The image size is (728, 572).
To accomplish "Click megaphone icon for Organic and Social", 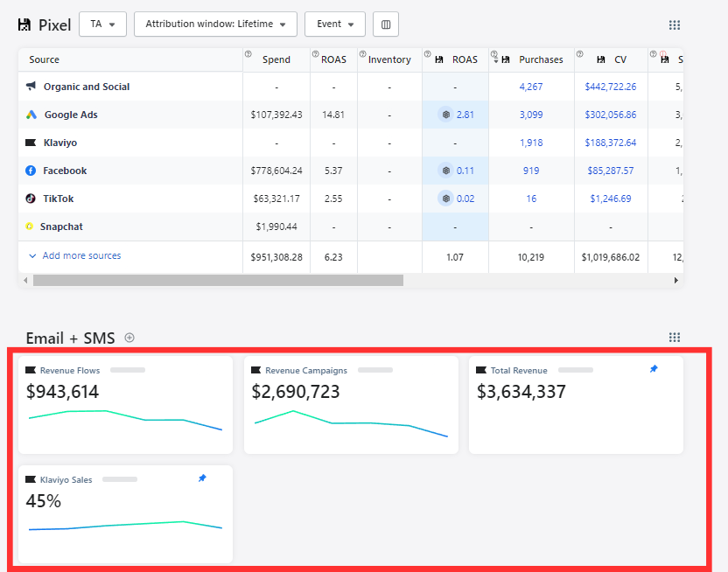I will click(x=31, y=86).
